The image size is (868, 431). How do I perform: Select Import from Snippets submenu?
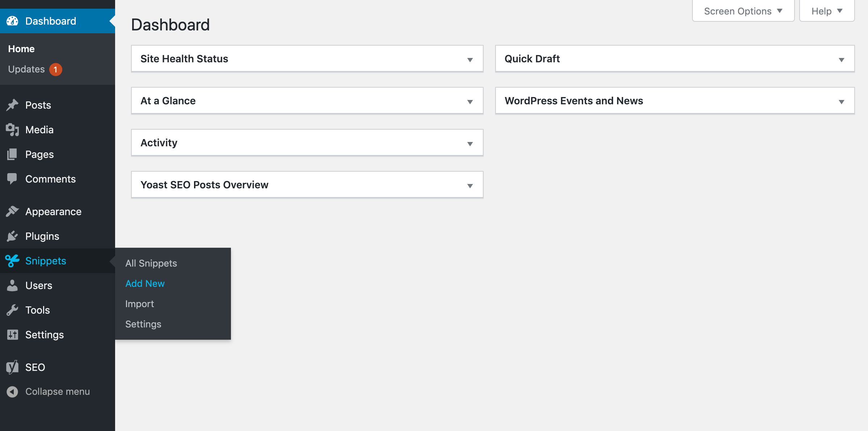[x=139, y=304]
